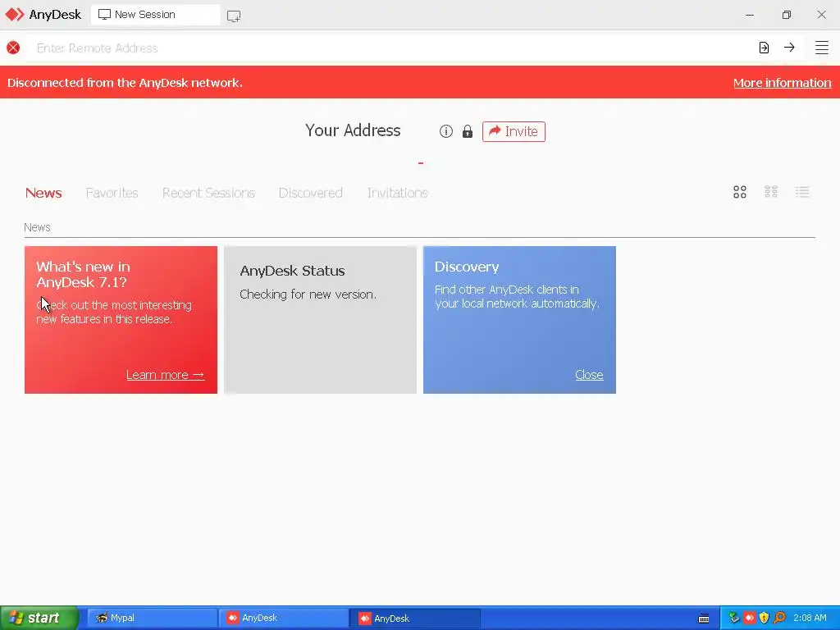The height and width of the screenshot is (630, 840).
Task: Click the taskbar clock showing 2:08 AM
Action: (x=810, y=618)
